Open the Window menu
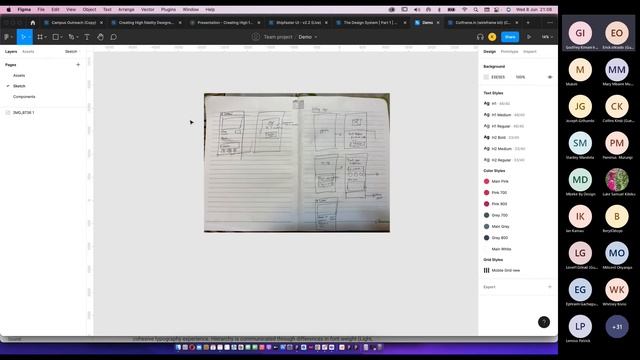Viewport: 640px width, 360px height. pos(190,9)
